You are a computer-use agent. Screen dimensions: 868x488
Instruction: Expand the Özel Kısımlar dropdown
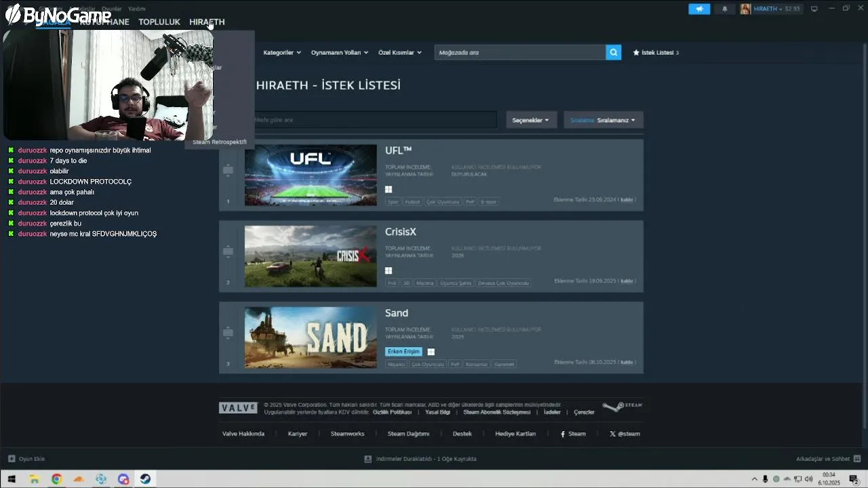point(400,52)
